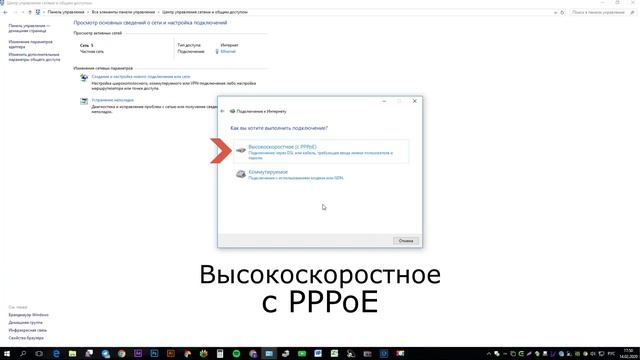
Task: Open Изменение параметров адаптера link
Action: (30, 44)
